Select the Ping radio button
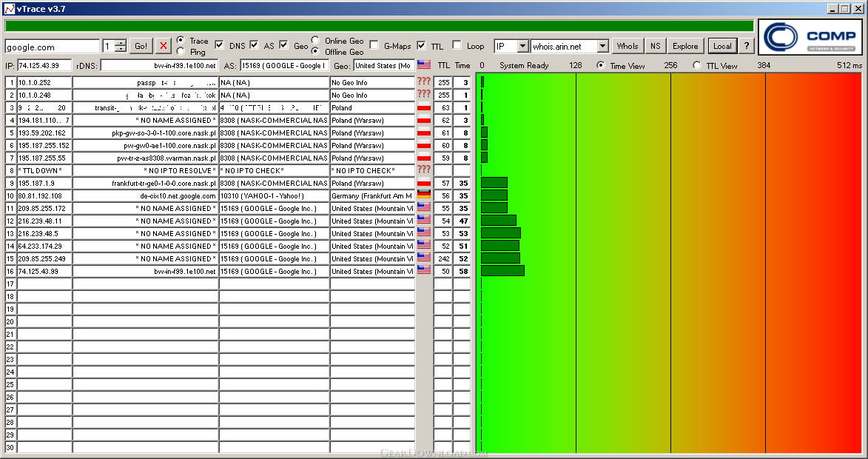The height and width of the screenshot is (459, 868). 181,52
